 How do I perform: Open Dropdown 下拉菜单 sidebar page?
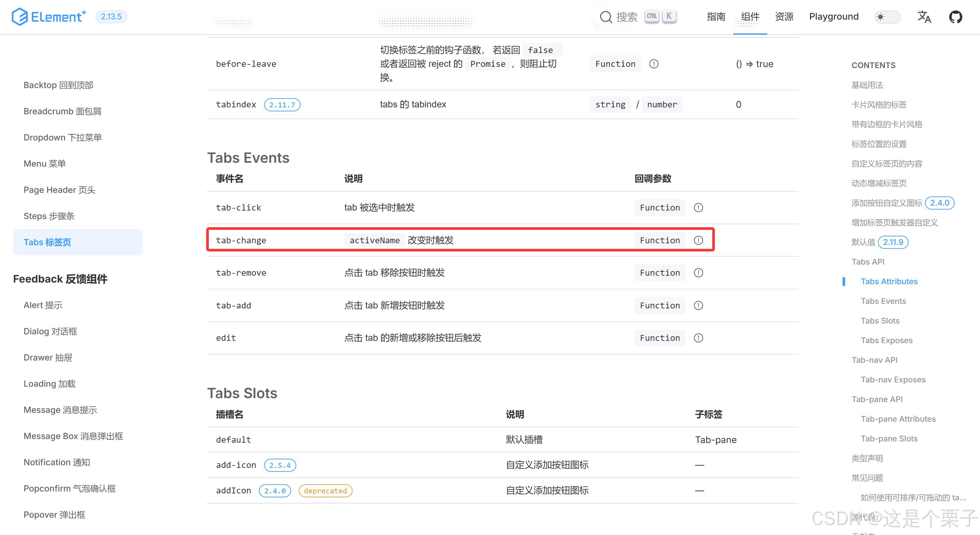point(63,138)
